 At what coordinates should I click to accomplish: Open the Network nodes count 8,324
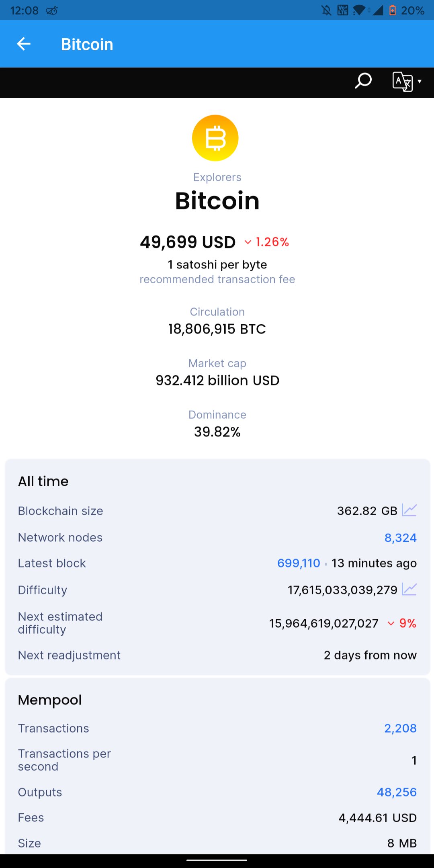[x=400, y=538]
